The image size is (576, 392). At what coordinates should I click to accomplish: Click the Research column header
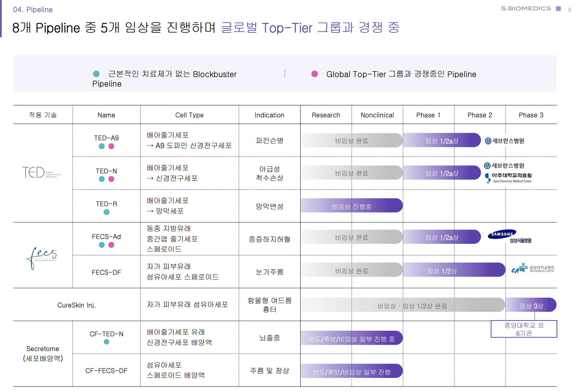point(326,115)
